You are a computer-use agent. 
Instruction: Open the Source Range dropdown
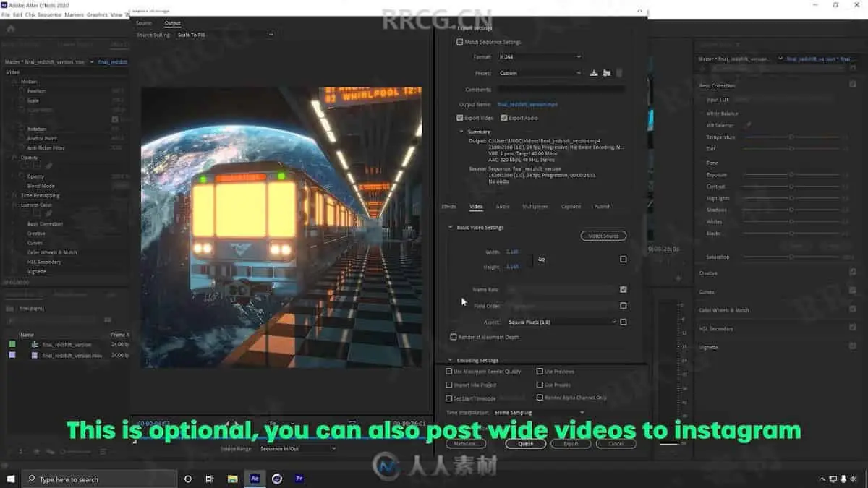tap(297, 448)
